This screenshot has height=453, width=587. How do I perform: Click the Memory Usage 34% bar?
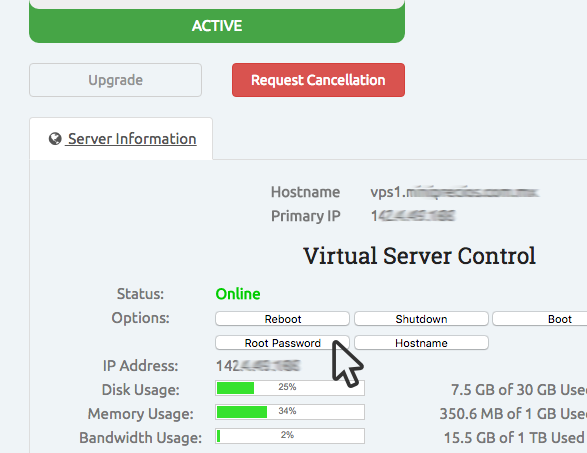pyautogui.click(x=290, y=412)
